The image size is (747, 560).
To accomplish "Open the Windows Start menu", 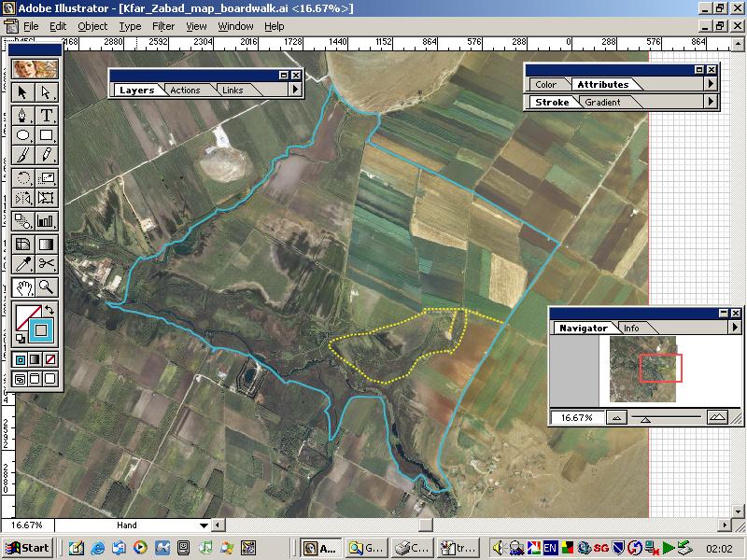I will coord(27,548).
